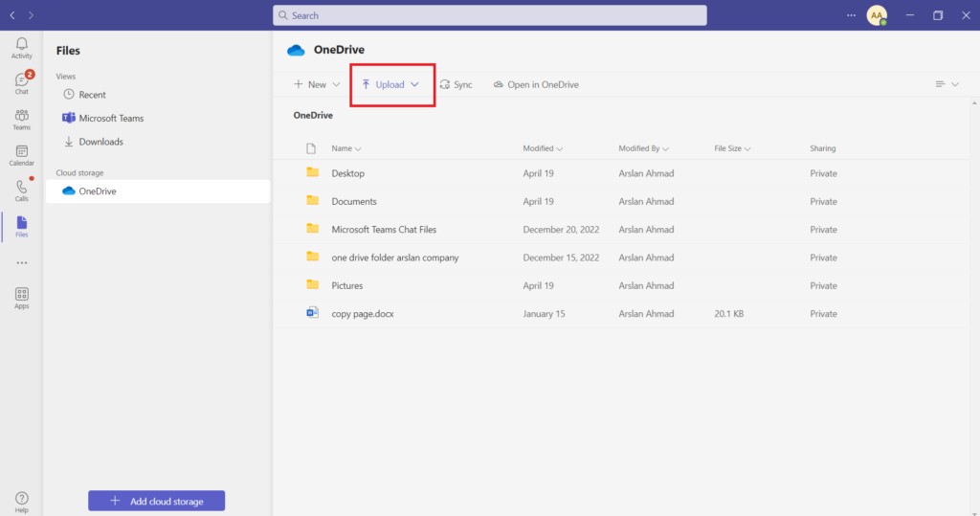The width and height of the screenshot is (980, 516).
Task: Click the scrollbar up arrow
Action: point(973,103)
